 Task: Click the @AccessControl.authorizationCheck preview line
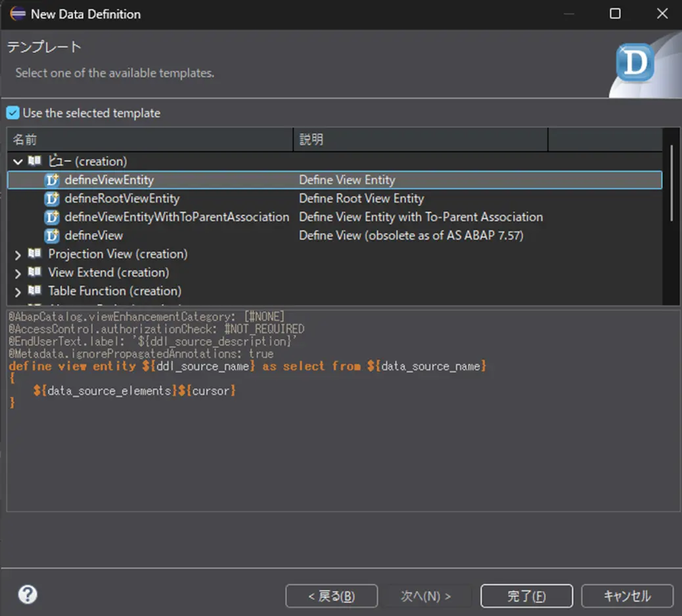tap(156, 329)
